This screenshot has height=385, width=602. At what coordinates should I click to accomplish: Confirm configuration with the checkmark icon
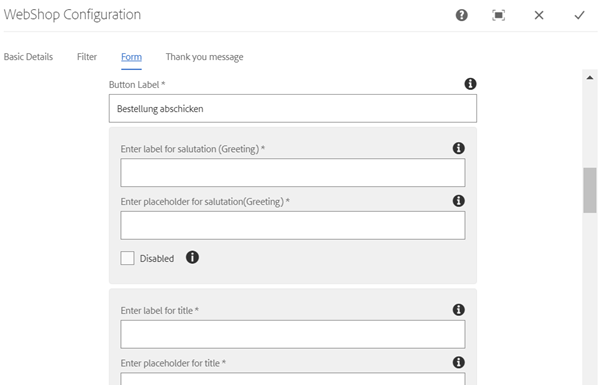click(579, 15)
